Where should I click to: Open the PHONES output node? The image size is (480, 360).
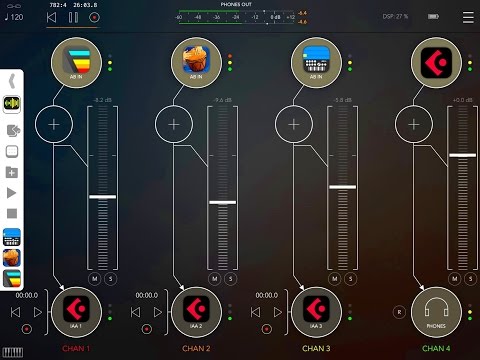[x=436, y=312]
